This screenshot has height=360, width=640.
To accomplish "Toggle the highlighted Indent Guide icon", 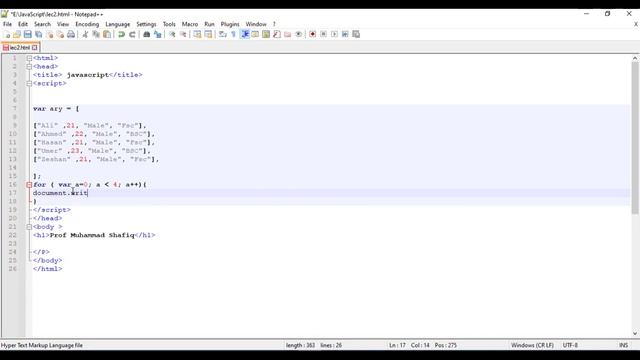I will click(x=244, y=34).
